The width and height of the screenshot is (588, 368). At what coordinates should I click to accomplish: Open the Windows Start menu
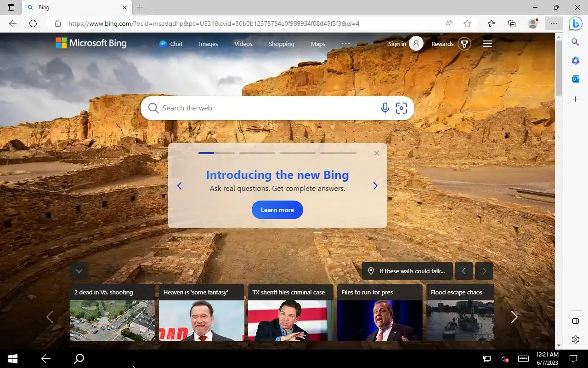(x=13, y=359)
